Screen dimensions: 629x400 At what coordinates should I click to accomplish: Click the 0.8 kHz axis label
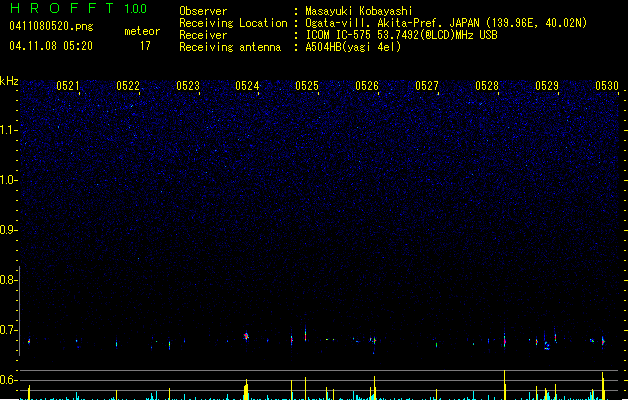[x=8, y=280]
